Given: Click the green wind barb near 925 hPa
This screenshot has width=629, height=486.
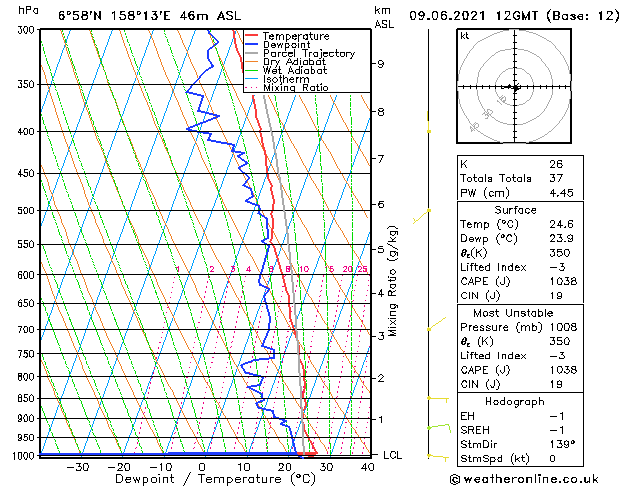Looking at the screenshot, I should click(x=439, y=428).
